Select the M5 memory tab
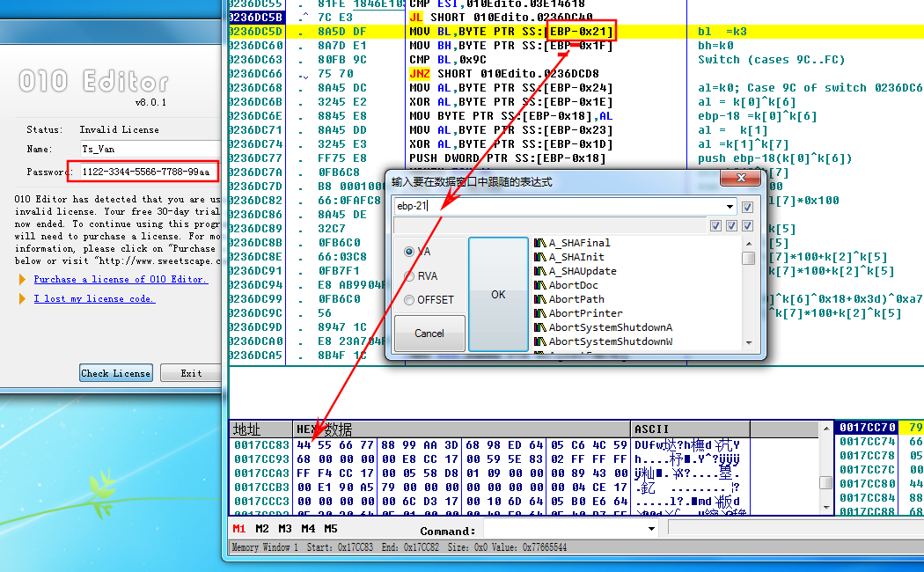The image size is (924, 572). [x=331, y=529]
